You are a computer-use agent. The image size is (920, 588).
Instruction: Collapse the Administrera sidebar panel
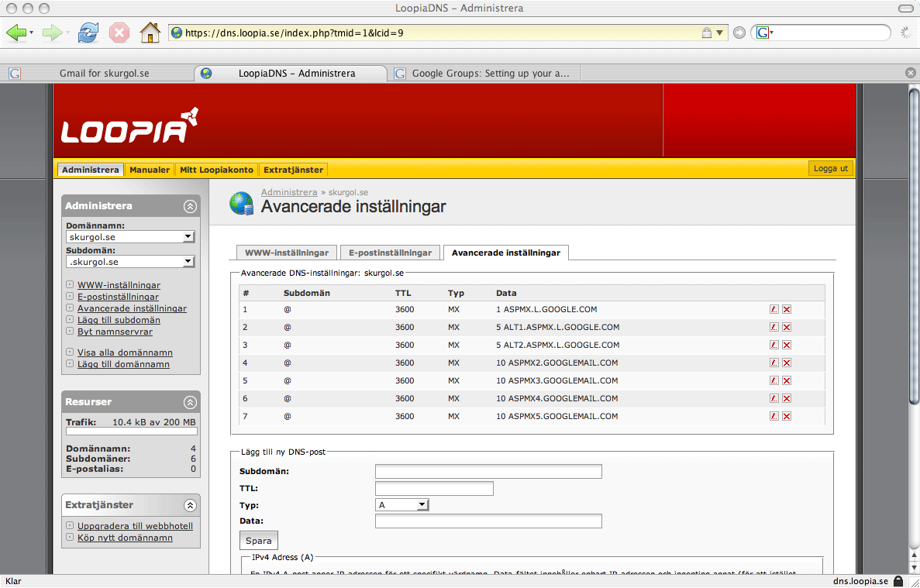(x=190, y=206)
